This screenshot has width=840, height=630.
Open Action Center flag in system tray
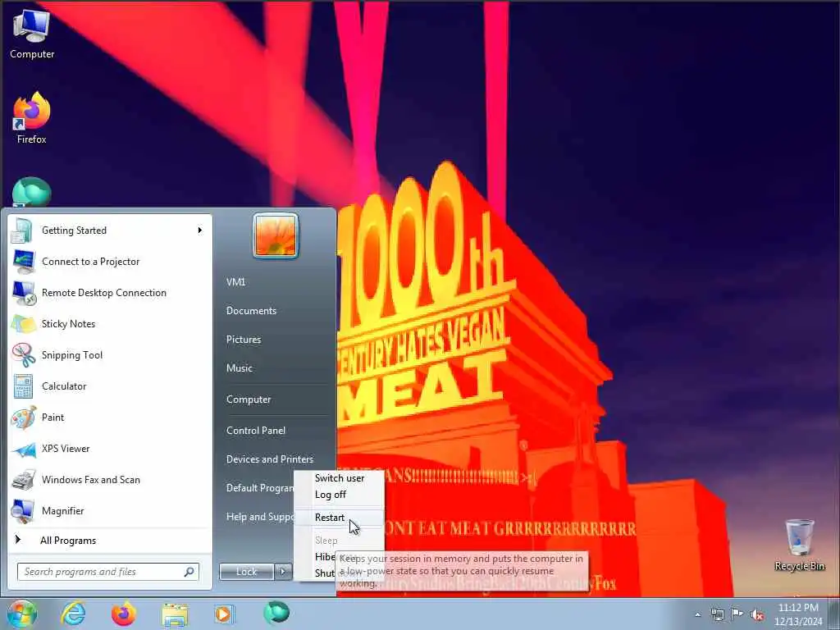click(737, 614)
